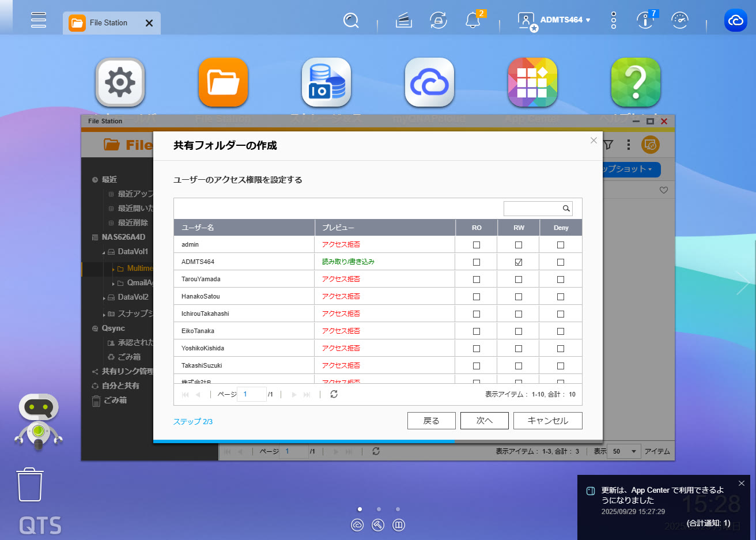Click the user search input field

click(x=532, y=209)
